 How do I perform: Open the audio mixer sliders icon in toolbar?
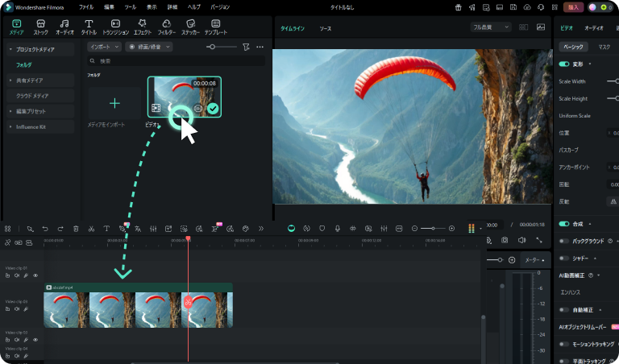pyautogui.click(x=153, y=229)
